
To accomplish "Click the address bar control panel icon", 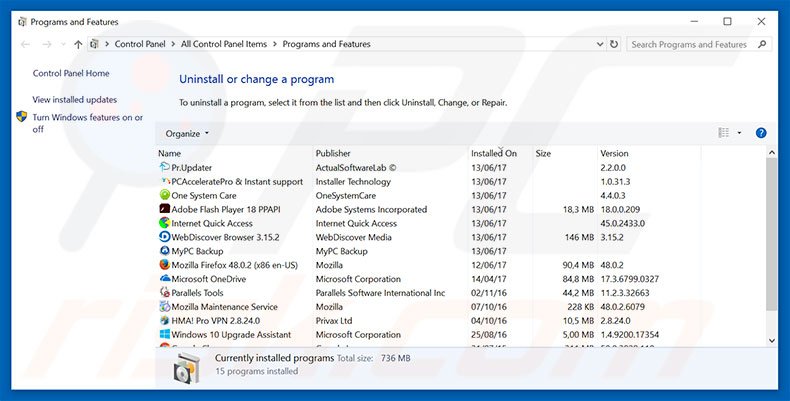I will tap(94, 44).
